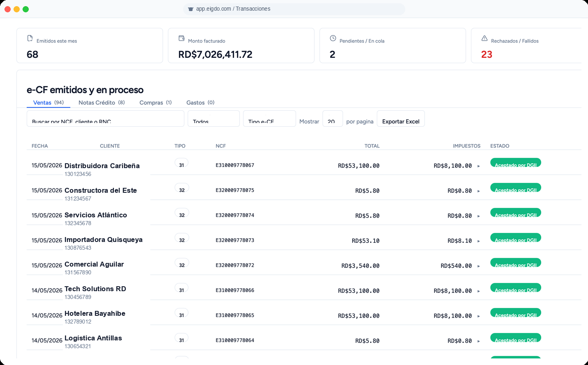Expand row arrow for Hotelera Bayahibe
588x365 pixels.
point(479,316)
